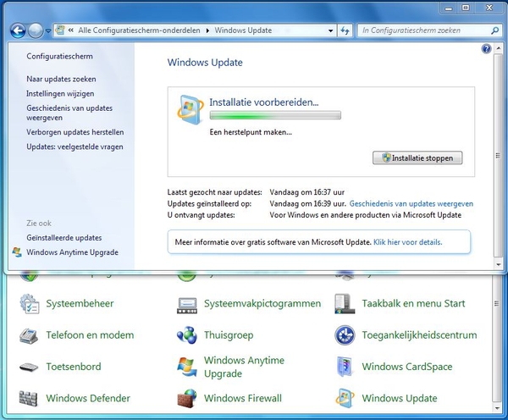Click Windows flag icon beside sidebar Anytime Upgrade
Viewport: 508px width, 420px height.
(17, 252)
